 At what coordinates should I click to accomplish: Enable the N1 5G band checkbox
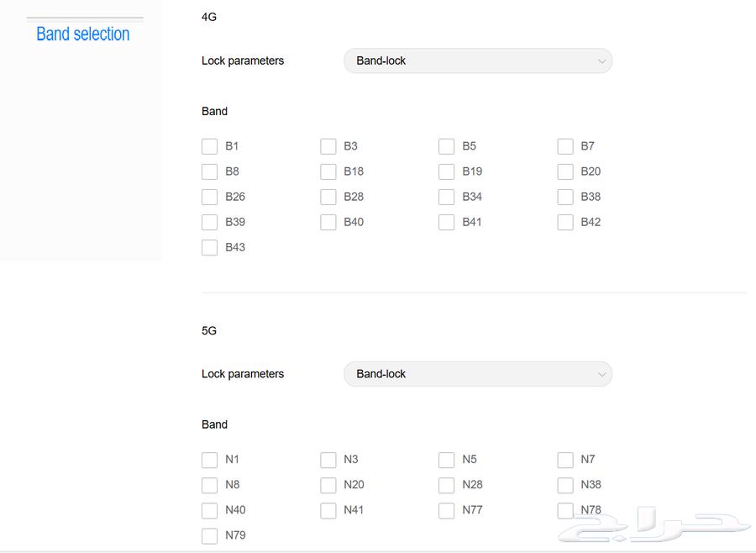[x=209, y=460]
